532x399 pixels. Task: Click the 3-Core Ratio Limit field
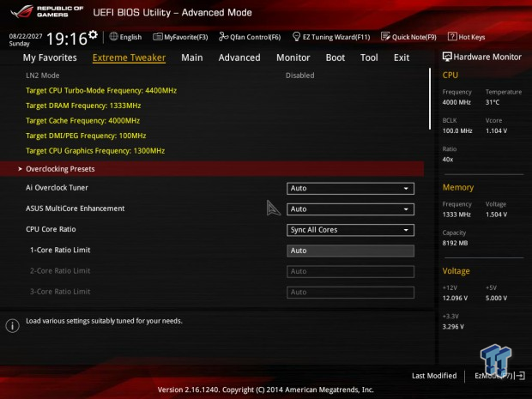pyautogui.click(x=350, y=292)
